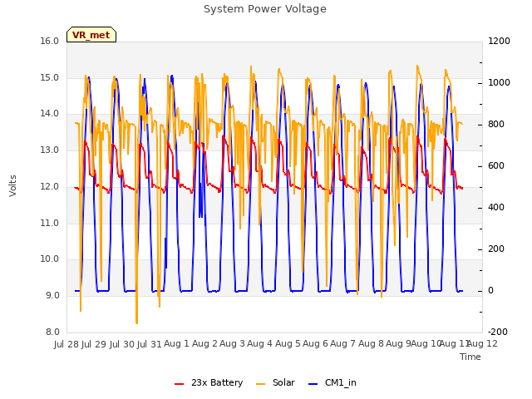Click the chart title System Power Voltage
Image resolution: width=532 pixels, height=399 pixels.
(265, 9)
